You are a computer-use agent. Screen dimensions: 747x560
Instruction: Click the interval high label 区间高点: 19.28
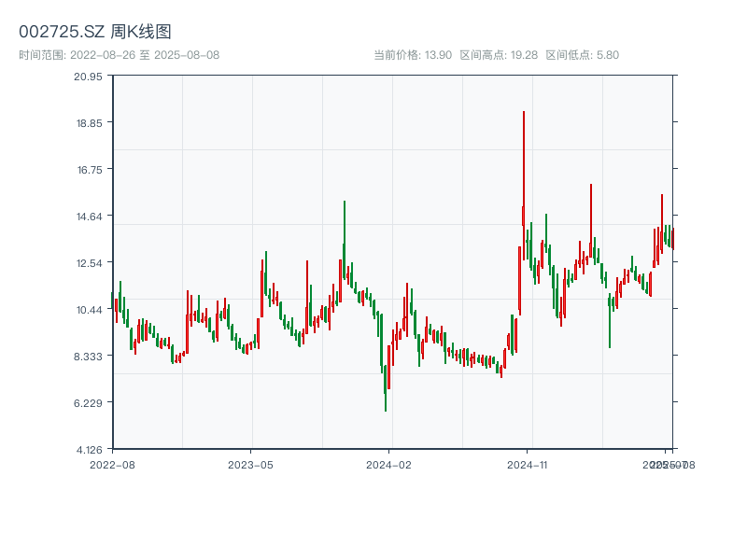[499, 55]
